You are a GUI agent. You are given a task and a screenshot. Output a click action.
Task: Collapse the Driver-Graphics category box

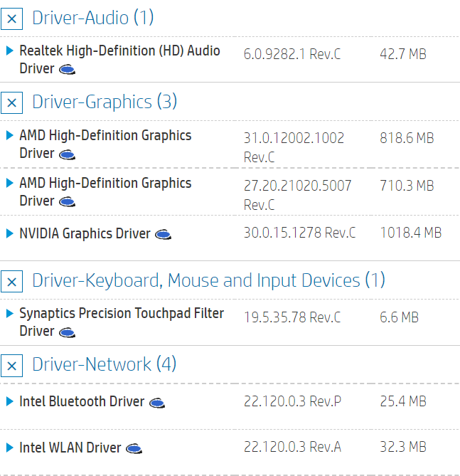[11, 102]
